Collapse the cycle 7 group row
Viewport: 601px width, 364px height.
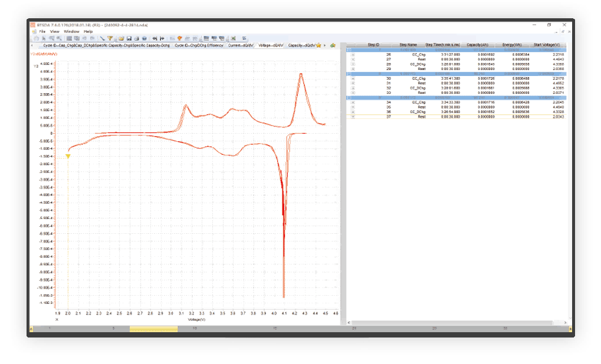click(x=349, y=49)
